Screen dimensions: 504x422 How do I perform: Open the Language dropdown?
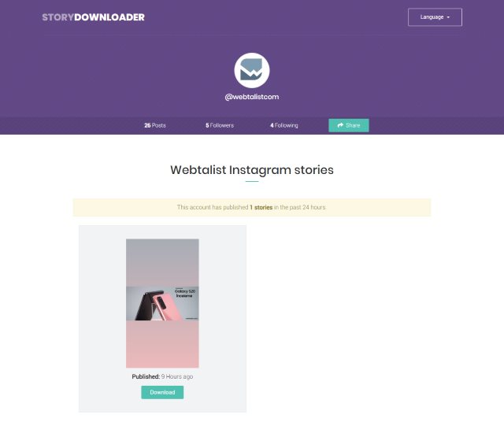[x=435, y=17]
